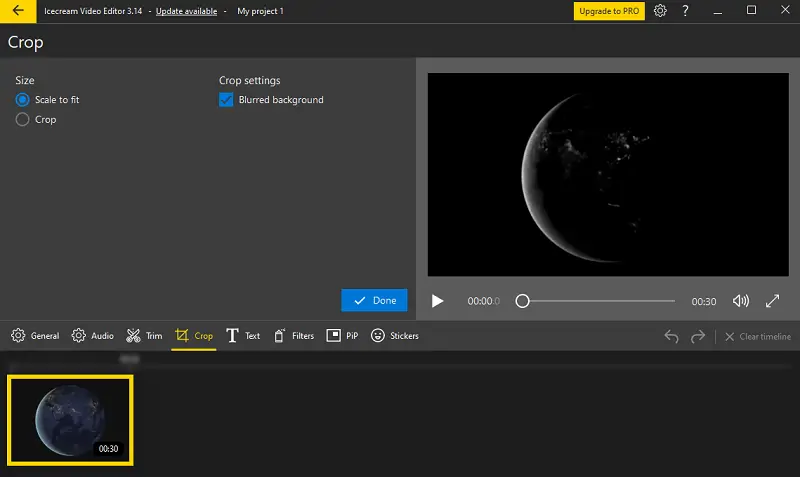Mute the audio with the speaker icon
Image resolution: width=800 pixels, height=477 pixels.
(740, 301)
